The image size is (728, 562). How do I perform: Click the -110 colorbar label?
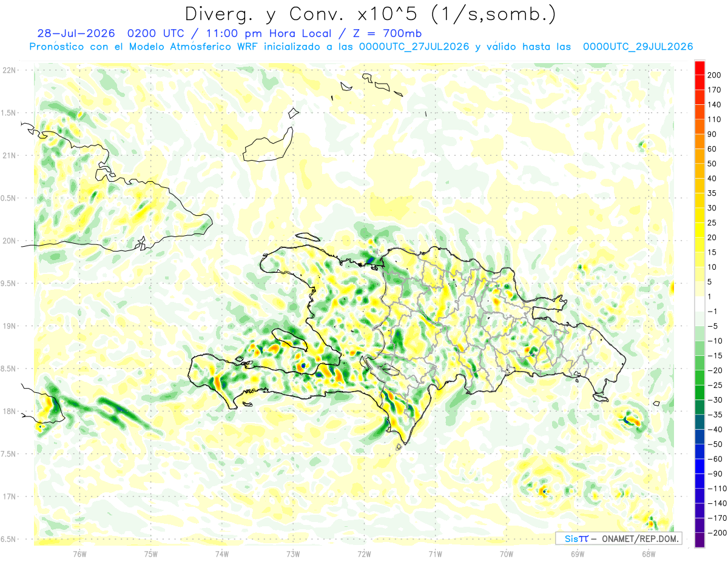tap(718, 489)
